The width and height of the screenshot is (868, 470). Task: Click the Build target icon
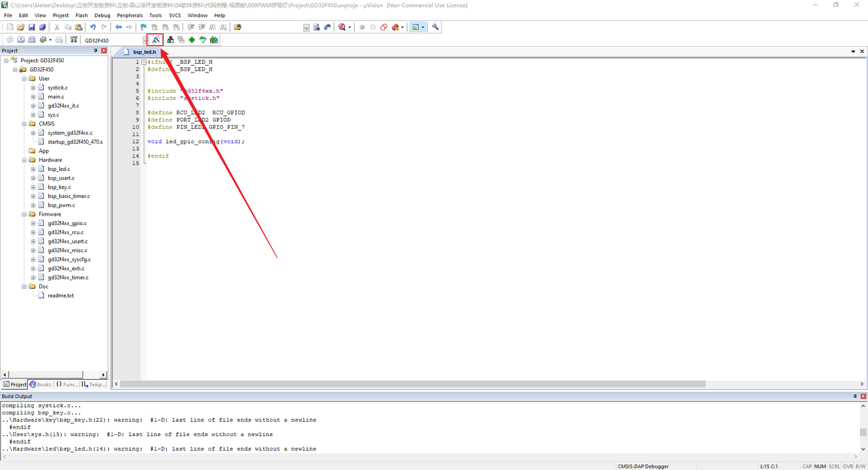[20, 40]
